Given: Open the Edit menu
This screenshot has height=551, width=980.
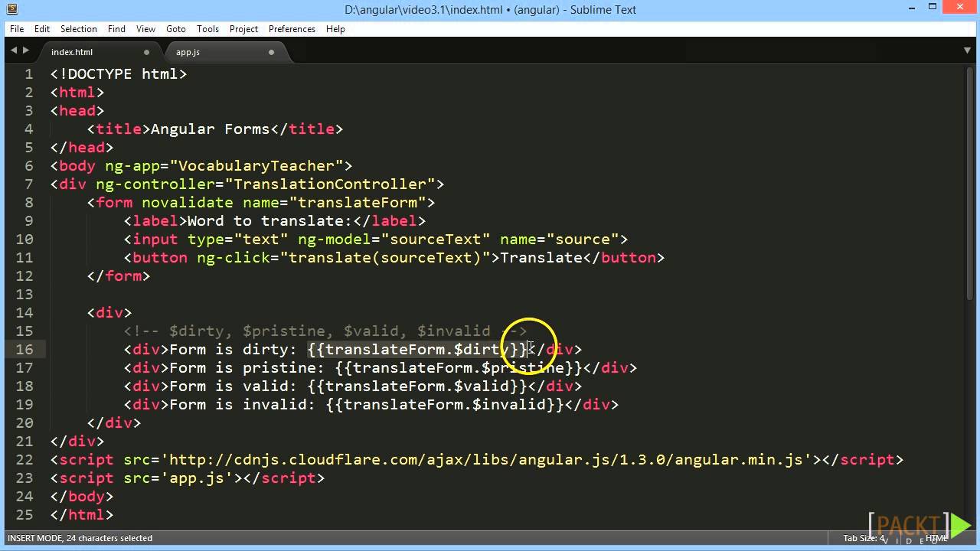Looking at the screenshot, I should (42, 29).
